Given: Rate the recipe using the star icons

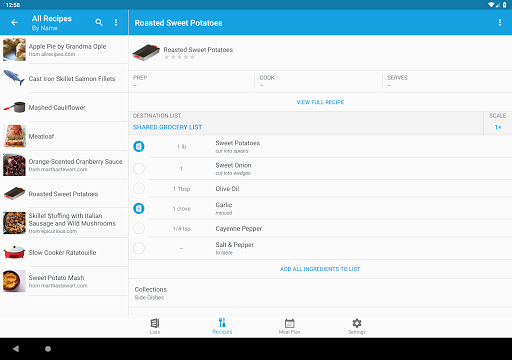Looking at the screenshot, I should coord(179,57).
